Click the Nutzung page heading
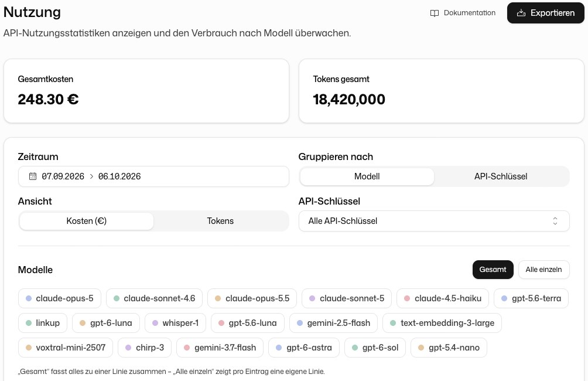 (32, 12)
